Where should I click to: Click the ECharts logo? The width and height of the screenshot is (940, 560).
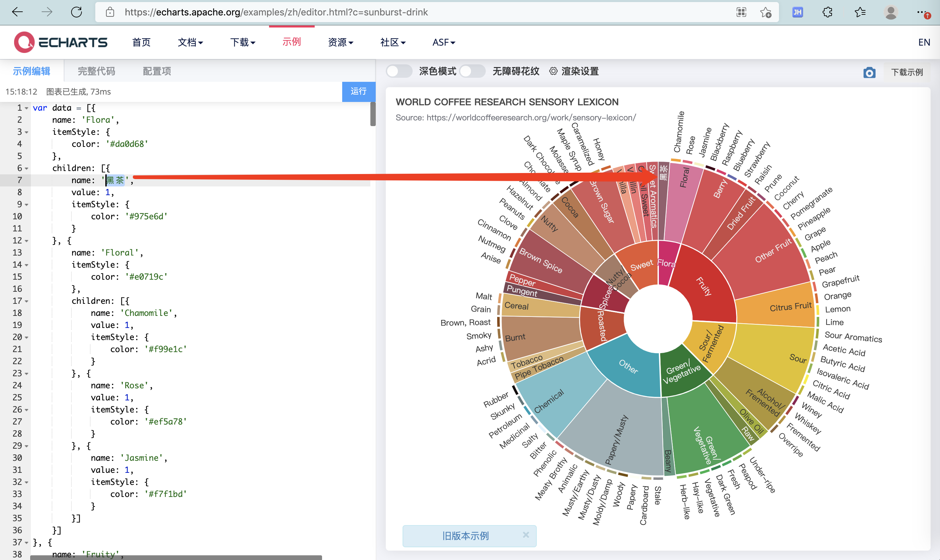61,42
